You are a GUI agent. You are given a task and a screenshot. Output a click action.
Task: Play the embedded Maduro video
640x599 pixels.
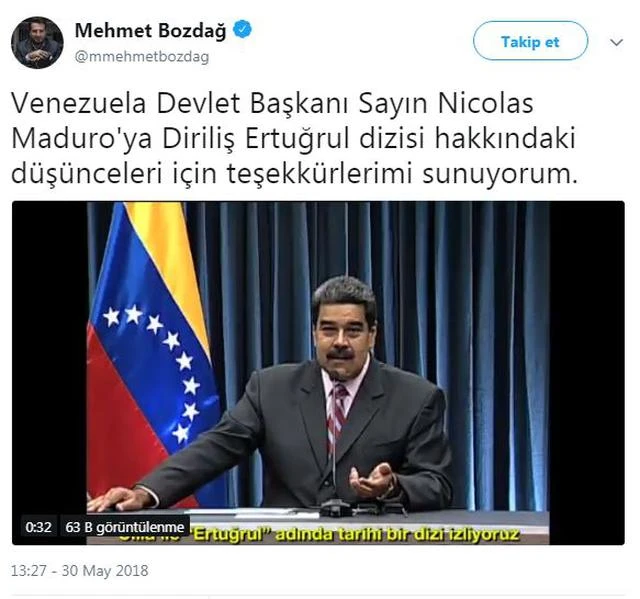pos(318,373)
